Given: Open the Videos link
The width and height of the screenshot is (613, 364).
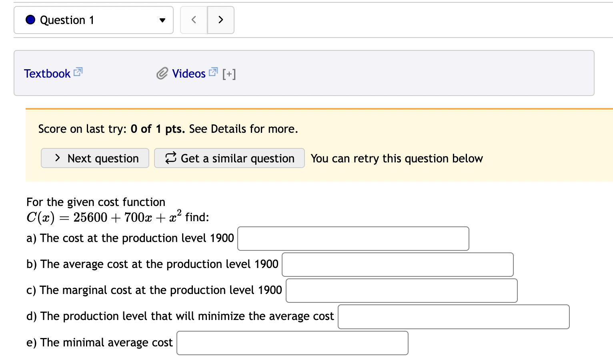Looking at the screenshot, I should (188, 74).
